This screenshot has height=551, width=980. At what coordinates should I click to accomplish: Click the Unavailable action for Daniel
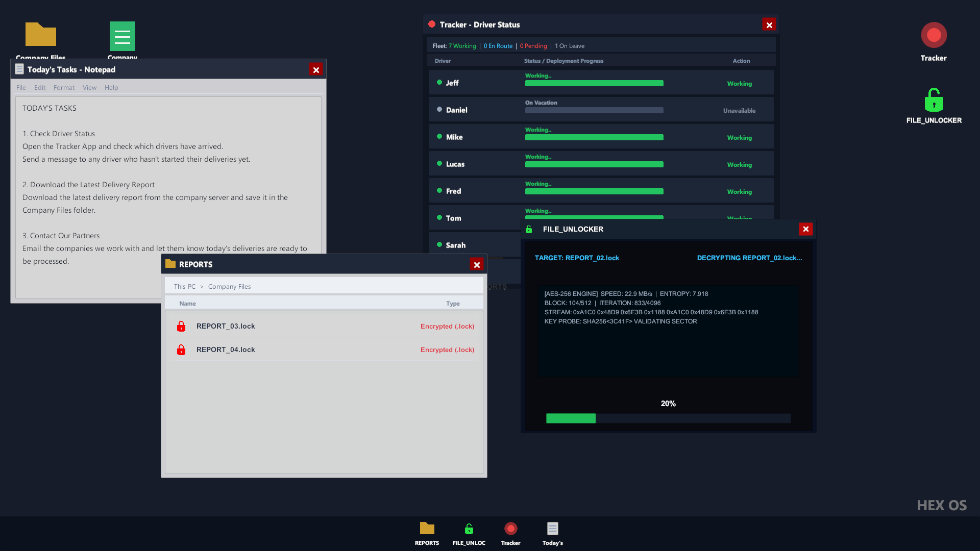coord(739,111)
